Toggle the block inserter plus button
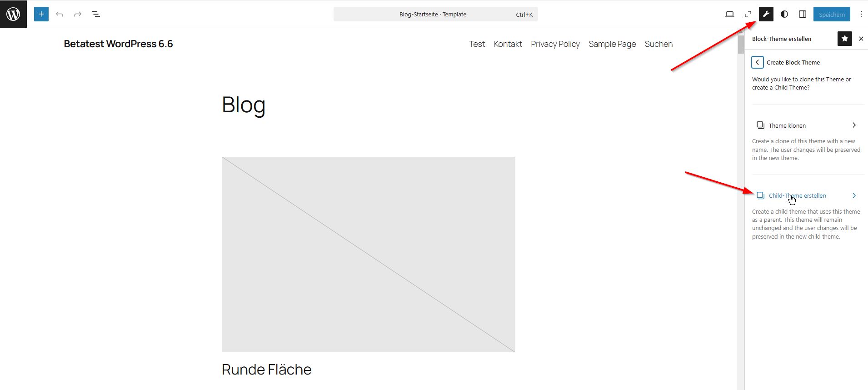868x390 pixels. coord(41,14)
